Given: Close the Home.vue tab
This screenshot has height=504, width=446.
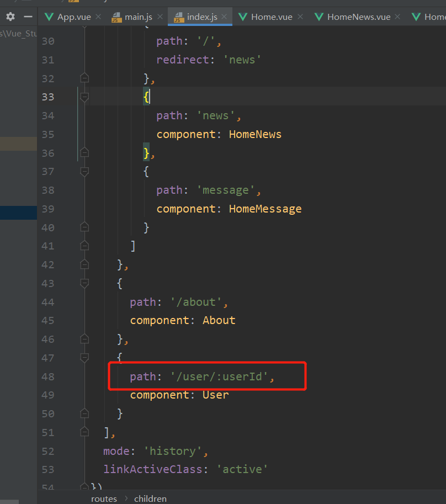Looking at the screenshot, I should [x=300, y=17].
